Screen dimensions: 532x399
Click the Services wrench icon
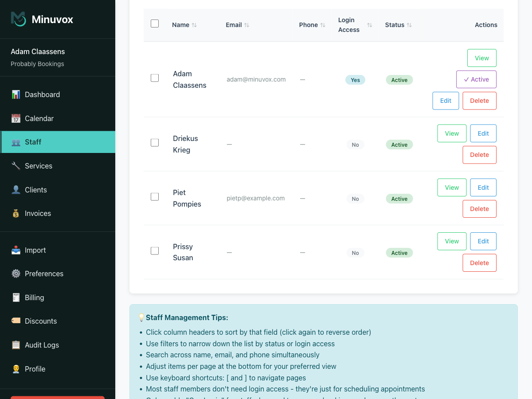[x=16, y=166]
